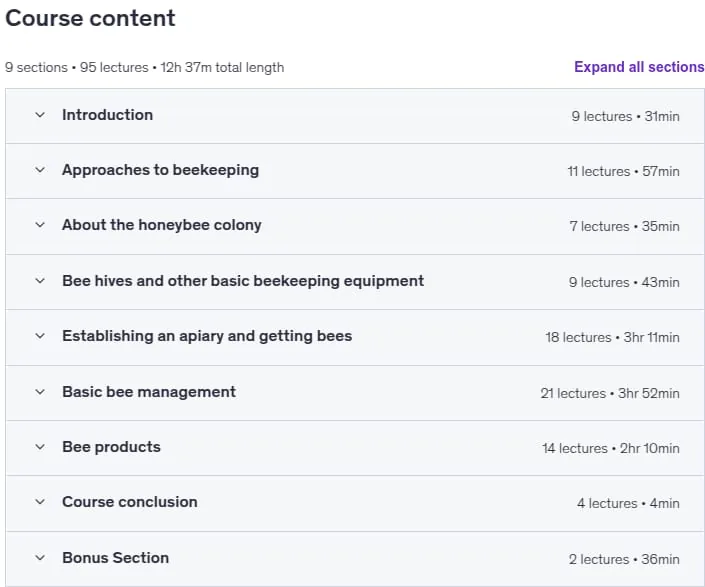Expand Course conclusion chevron
The image size is (705, 587).
point(40,502)
